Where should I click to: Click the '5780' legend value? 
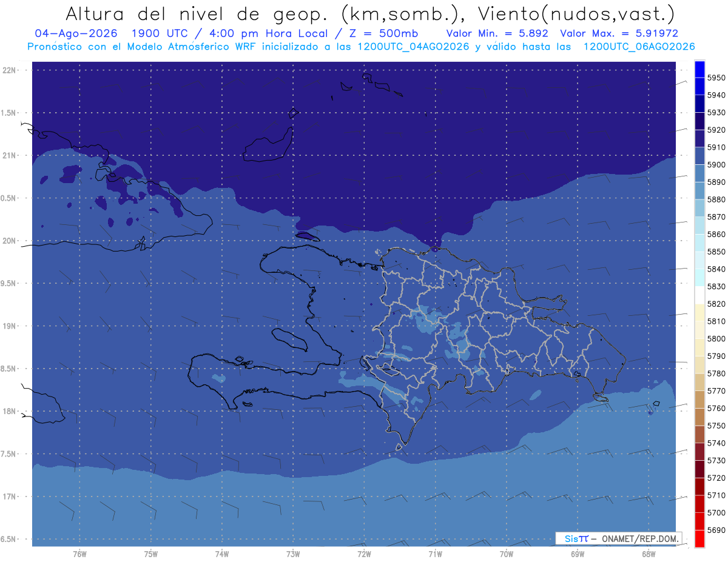pyautogui.click(x=716, y=373)
